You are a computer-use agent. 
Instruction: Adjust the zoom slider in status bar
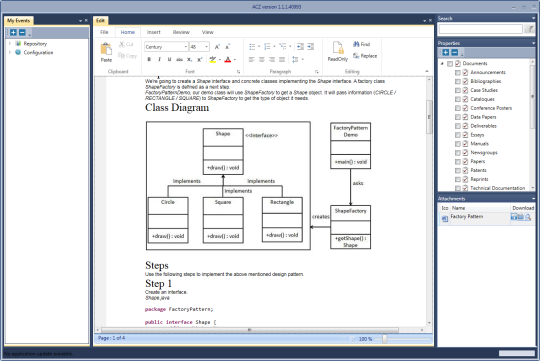tap(384, 339)
